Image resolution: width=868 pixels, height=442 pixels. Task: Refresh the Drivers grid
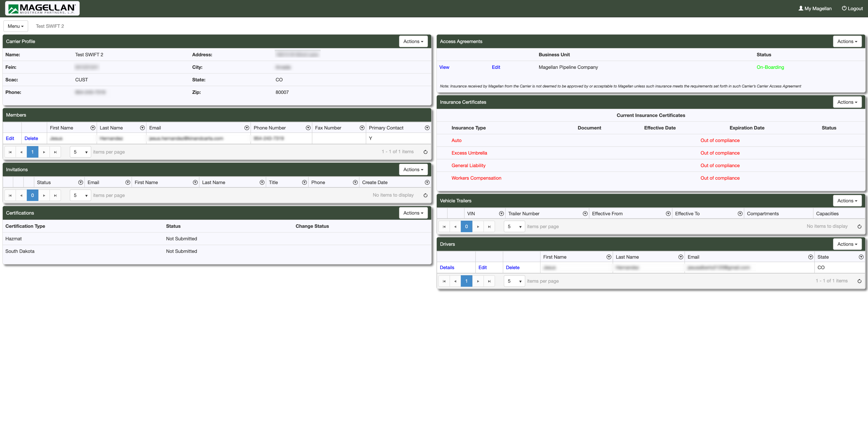pos(859,281)
